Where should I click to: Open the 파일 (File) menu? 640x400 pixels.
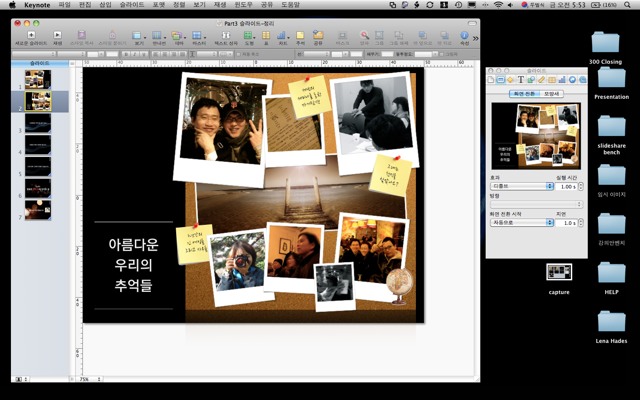[64, 5]
